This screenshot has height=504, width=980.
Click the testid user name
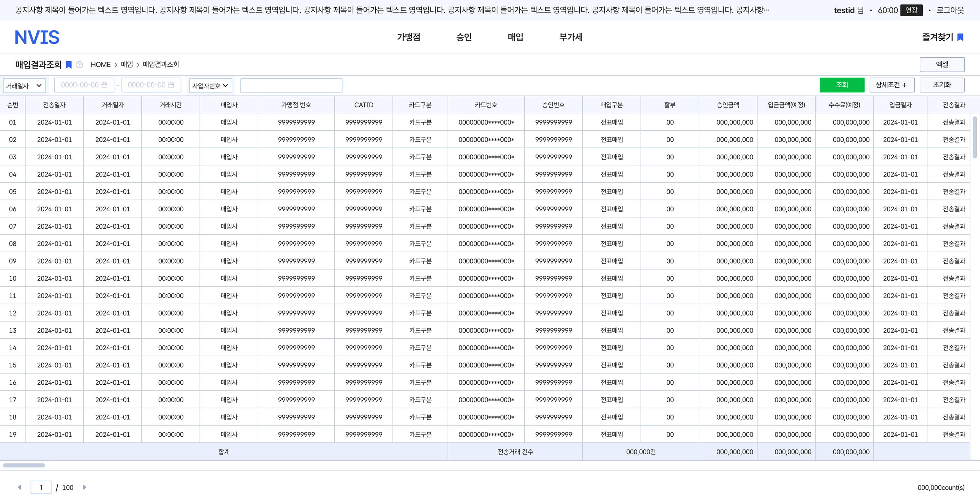pos(844,10)
